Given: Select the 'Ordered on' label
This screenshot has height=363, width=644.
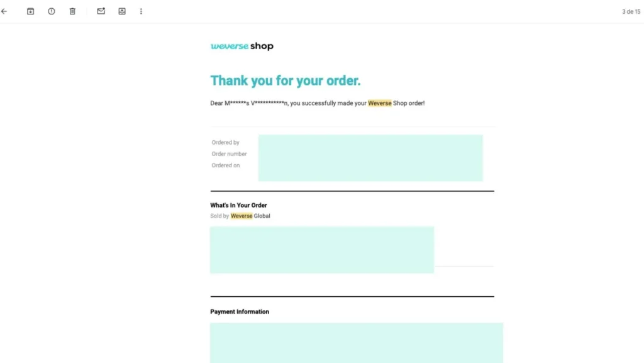Looking at the screenshot, I should tap(226, 165).
